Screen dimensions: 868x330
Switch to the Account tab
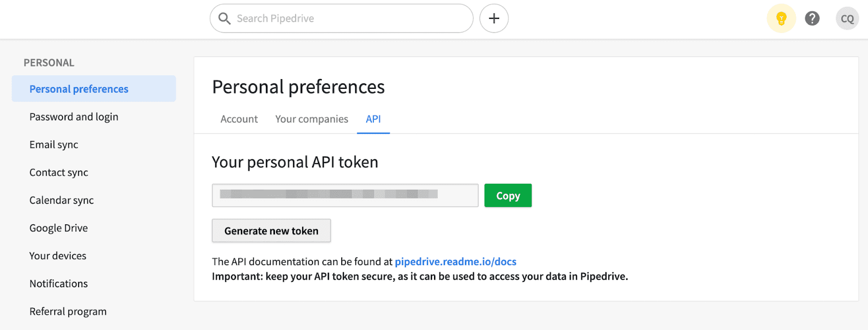[239, 119]
